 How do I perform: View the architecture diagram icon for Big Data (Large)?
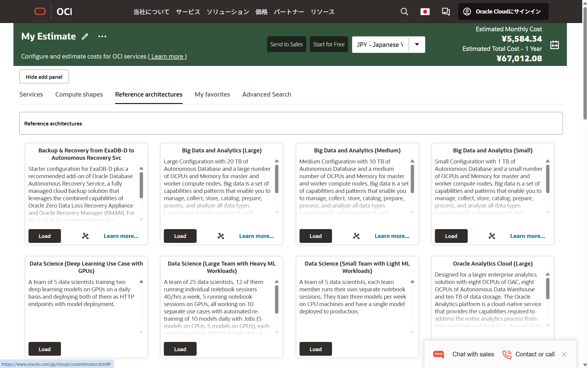221,236
